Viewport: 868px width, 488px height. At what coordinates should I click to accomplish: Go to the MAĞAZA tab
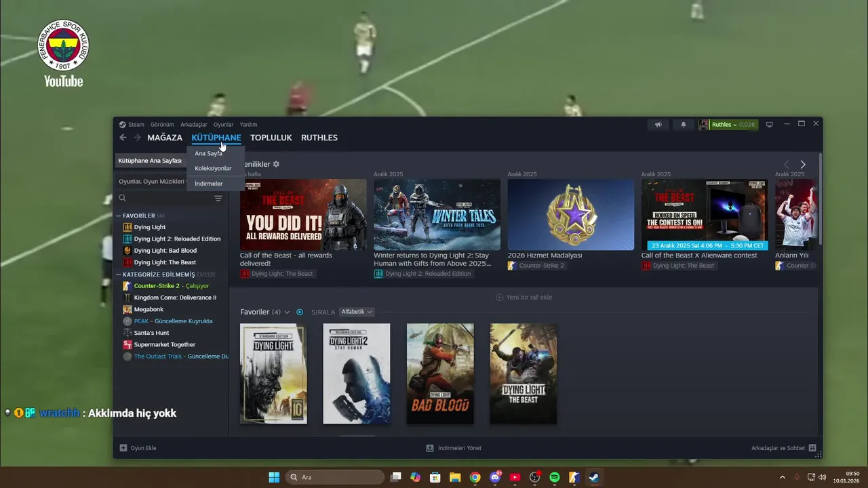point(165,138)
